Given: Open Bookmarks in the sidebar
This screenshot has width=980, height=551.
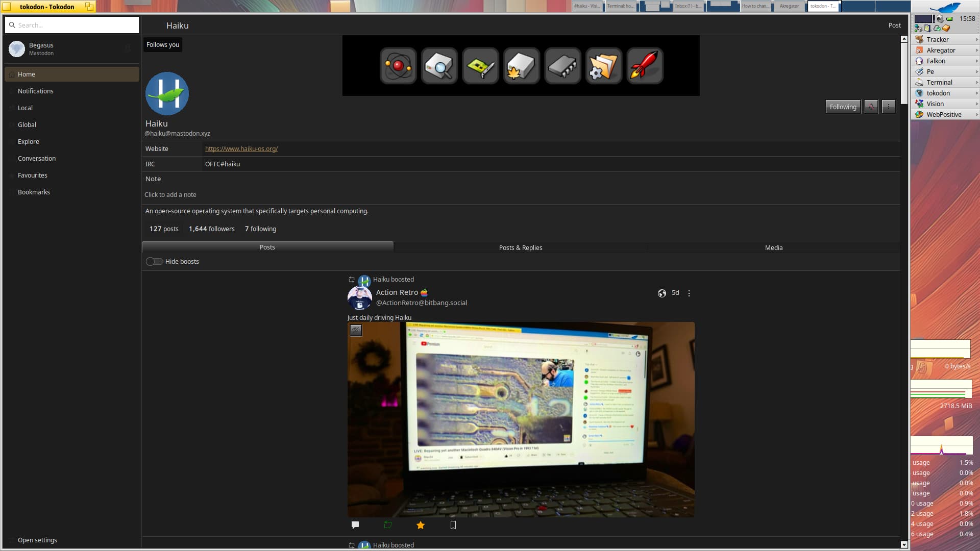Looking at the screenshot, I should (71, 192).
